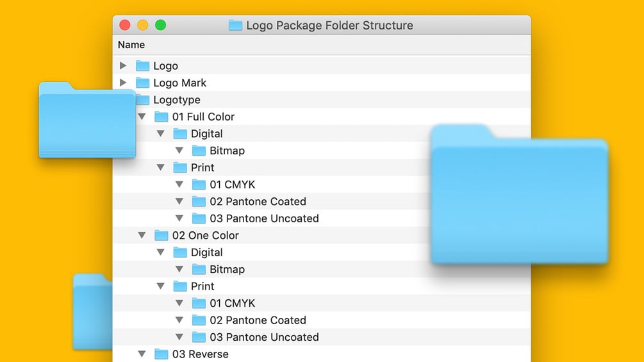
Task: Expand the Logo Mark folder
Action: point(123,83)
